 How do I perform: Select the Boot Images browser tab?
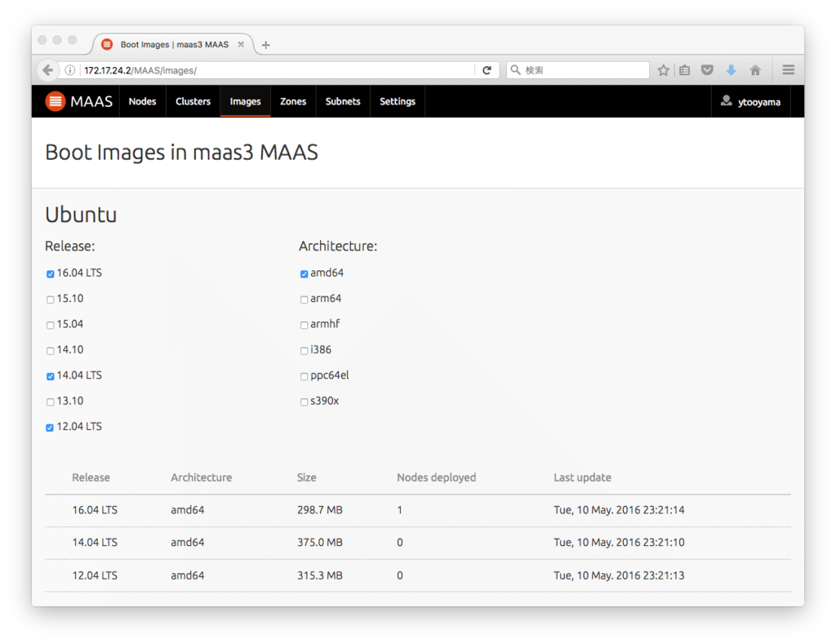pyautogui.click(x=174, y=44)
